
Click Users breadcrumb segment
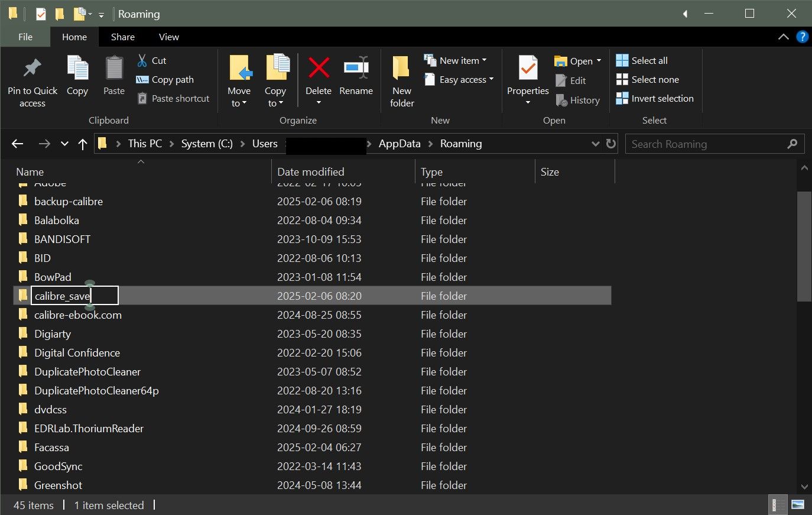click(265, 144)
